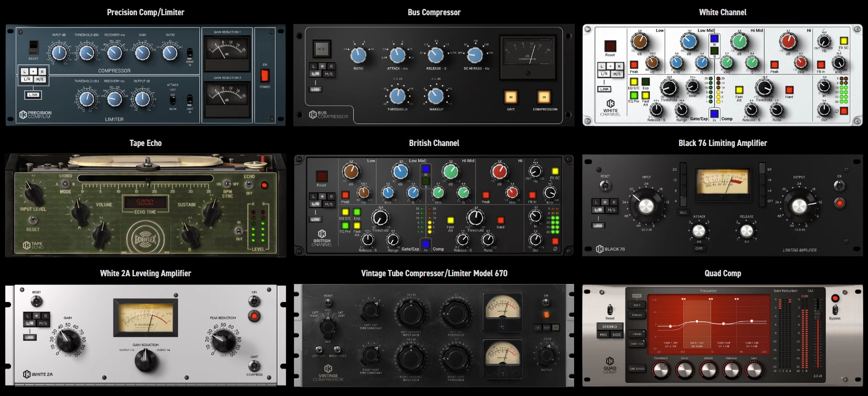Toggle the blue Comp In button on White Channel
The width and height of the screenshot is (868, 396).
714,113
